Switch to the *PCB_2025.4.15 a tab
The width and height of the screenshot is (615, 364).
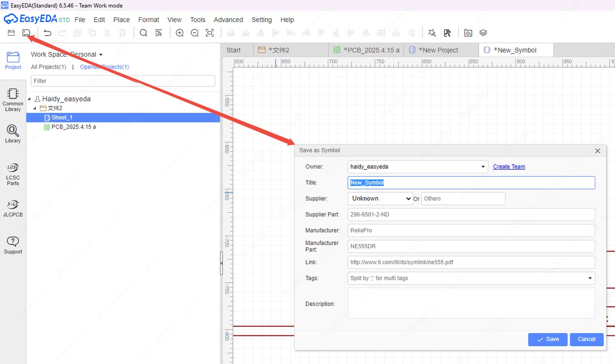(x=367, y=50)
